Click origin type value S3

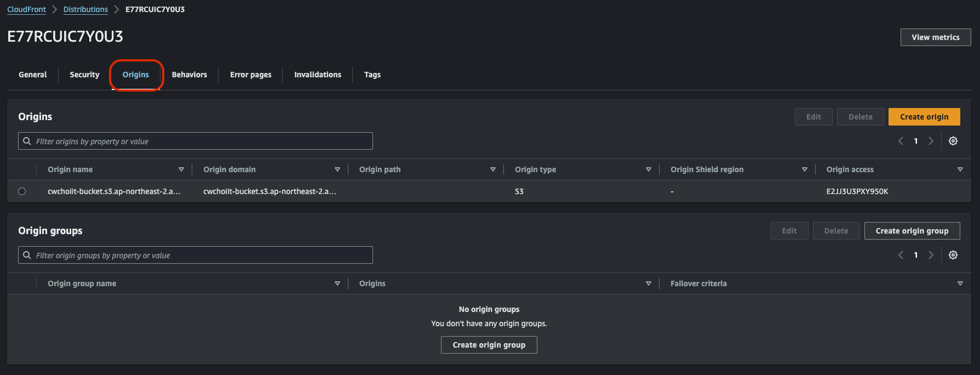519,191
